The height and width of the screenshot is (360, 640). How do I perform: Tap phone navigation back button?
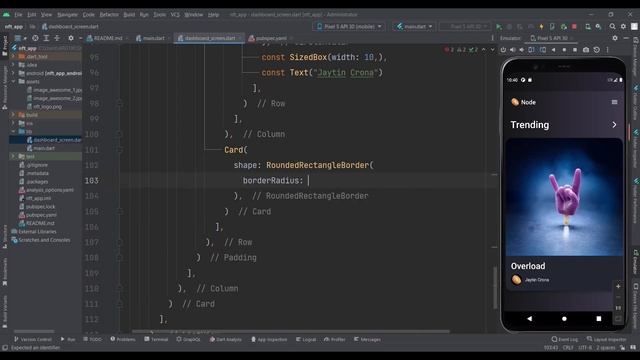[x=529, y=318]
